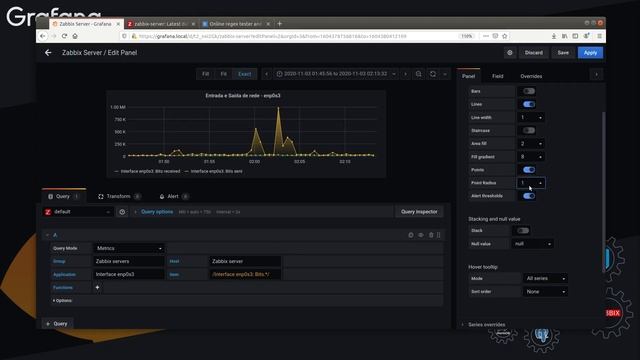The image size is (640, 360).
Task: Select the Query tab
Action: coord(64,196)
